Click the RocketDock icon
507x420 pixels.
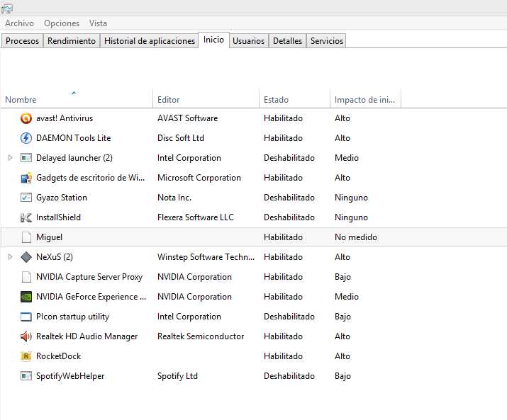coord(26,356)
